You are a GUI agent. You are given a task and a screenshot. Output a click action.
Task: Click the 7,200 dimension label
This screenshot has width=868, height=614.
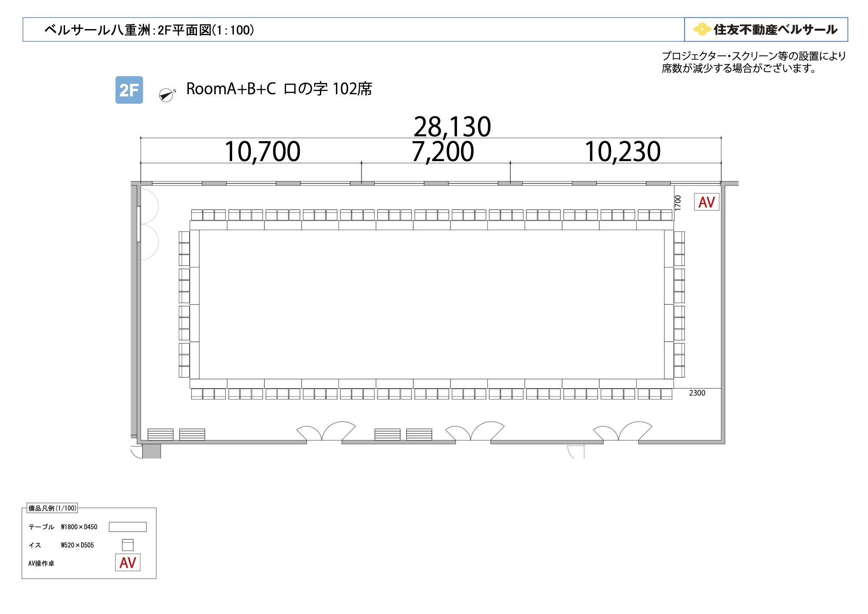[443, 152]
